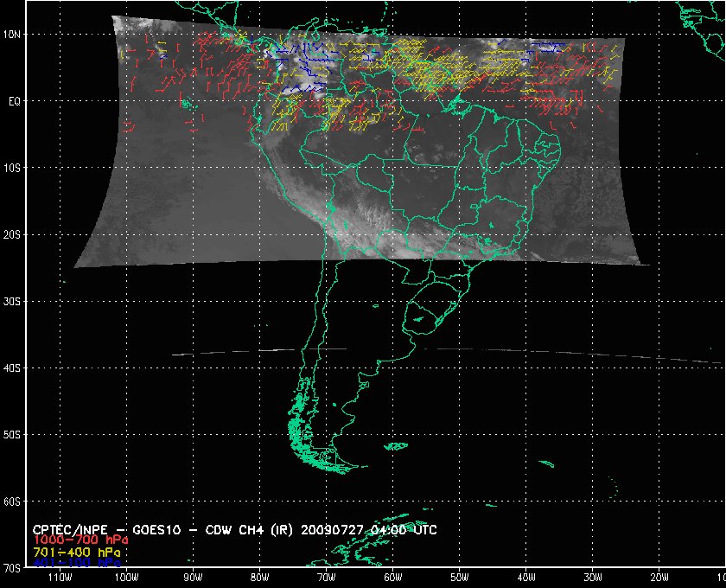The width and height of the screenshot is (726, 588).
Task: Click the Falkland Islands outline east of Patagonia
Action: [x=397, y=446]
